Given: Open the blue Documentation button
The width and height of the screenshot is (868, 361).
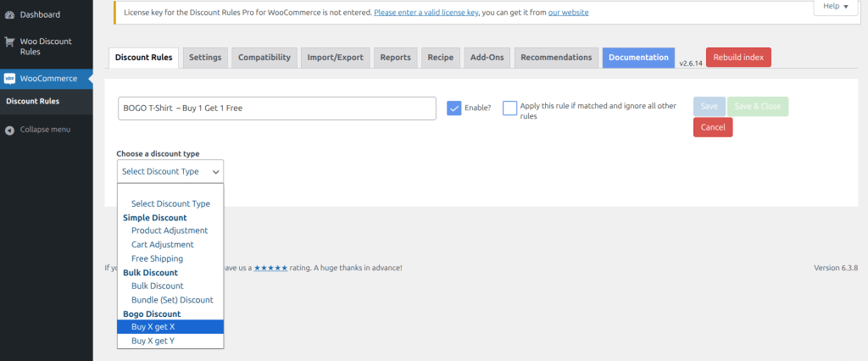Looking at the screenshot, I should click(638, 58).
